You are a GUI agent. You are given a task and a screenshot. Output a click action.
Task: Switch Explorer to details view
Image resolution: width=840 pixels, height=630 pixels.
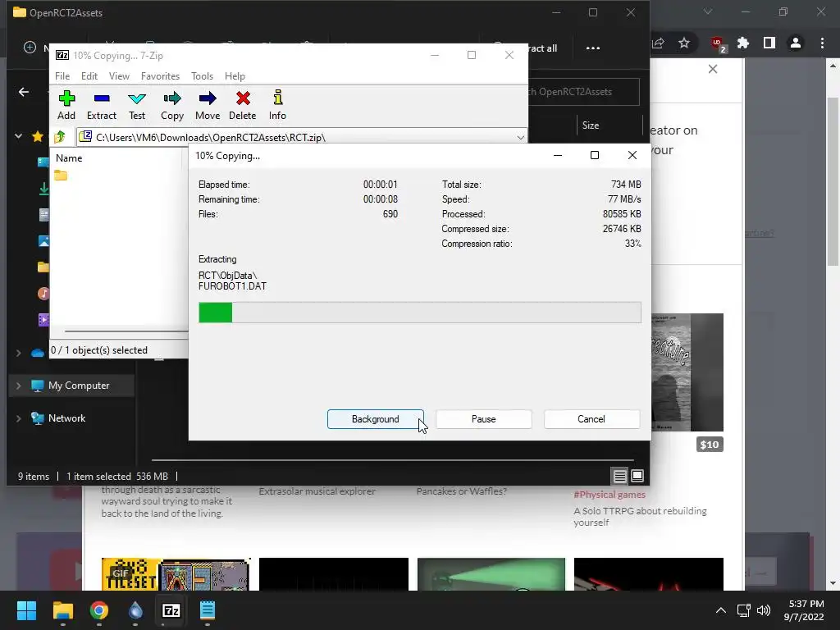tap(620, 476)
